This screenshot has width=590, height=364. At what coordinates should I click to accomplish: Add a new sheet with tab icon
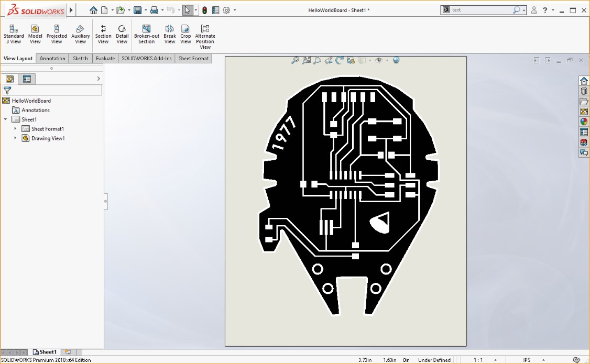(x=68, y=352)
